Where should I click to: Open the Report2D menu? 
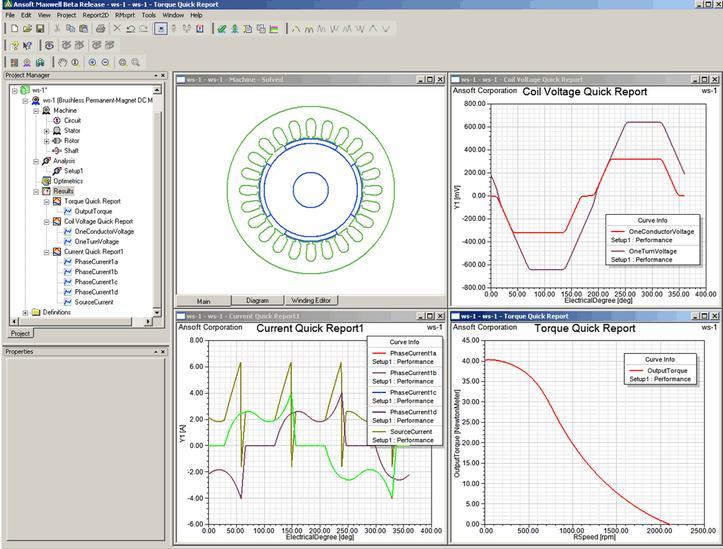tap(95, 15)
